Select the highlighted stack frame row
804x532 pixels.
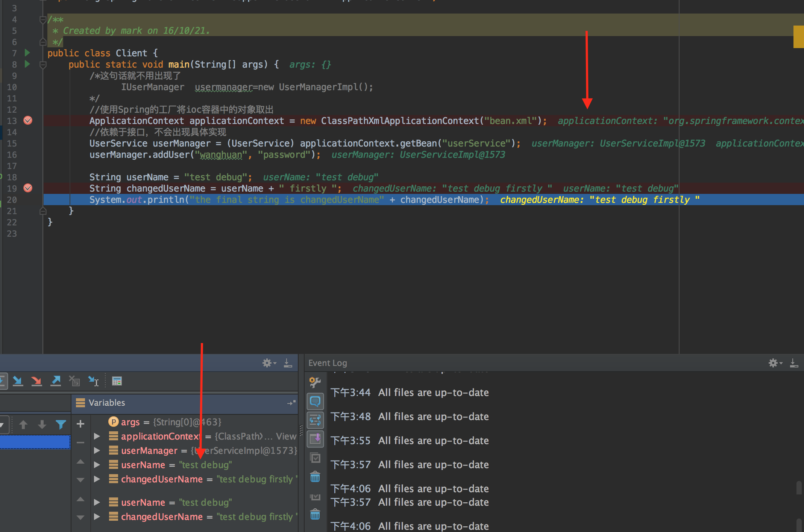click(35, 442)
